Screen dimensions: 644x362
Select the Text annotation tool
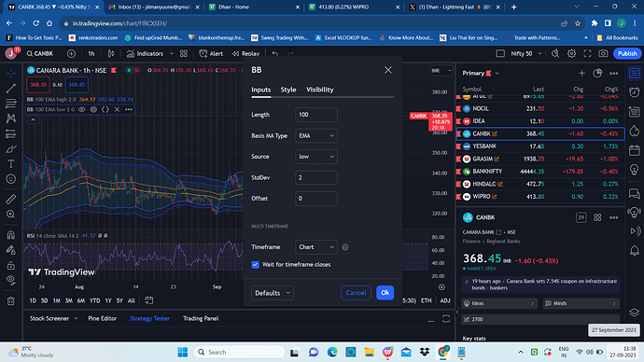[11, 164]
